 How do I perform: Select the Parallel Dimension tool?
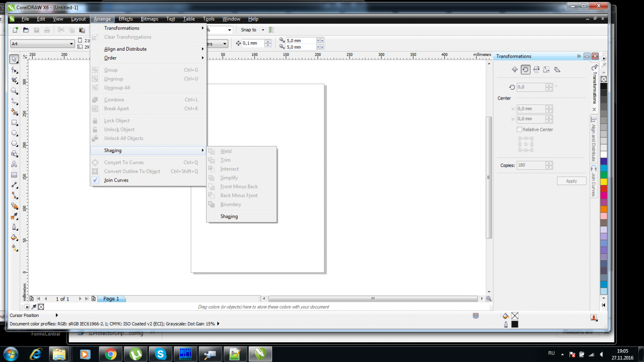coord(14,185)
